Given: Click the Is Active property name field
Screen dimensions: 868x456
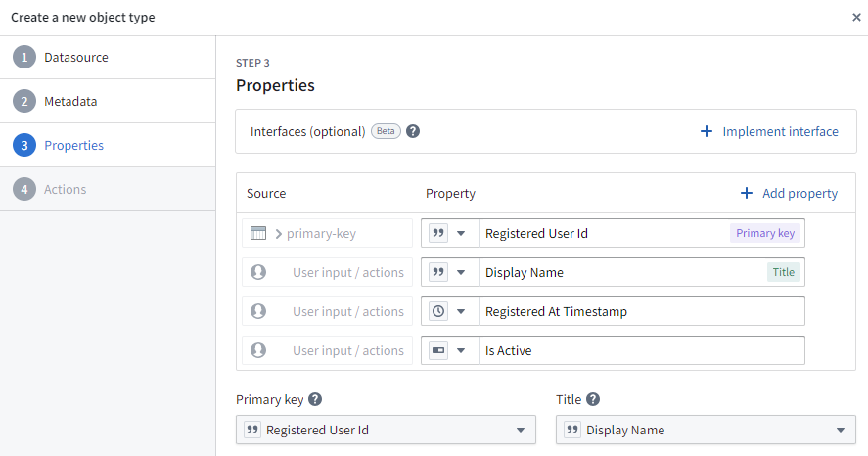Looking at the screenshot, I should (x=641, y=350).
